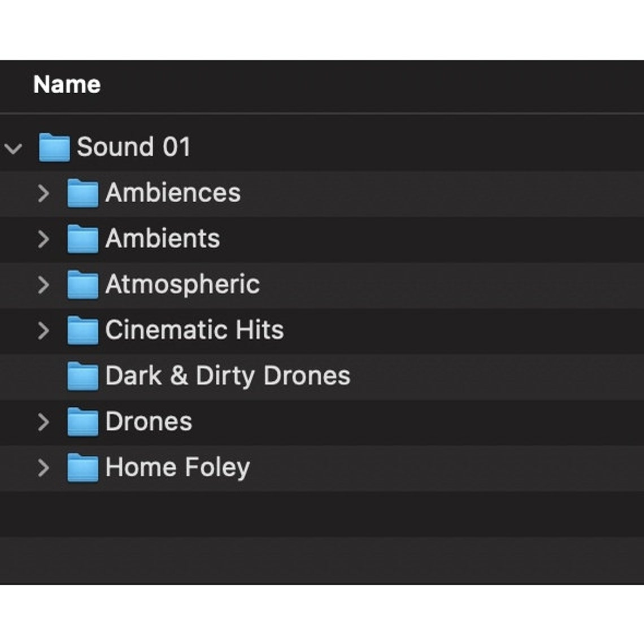The image size is (644, 644).
Task: Click the Cinematic Hits folder icon
Action: pyautogui.click(x=84, y=330)
